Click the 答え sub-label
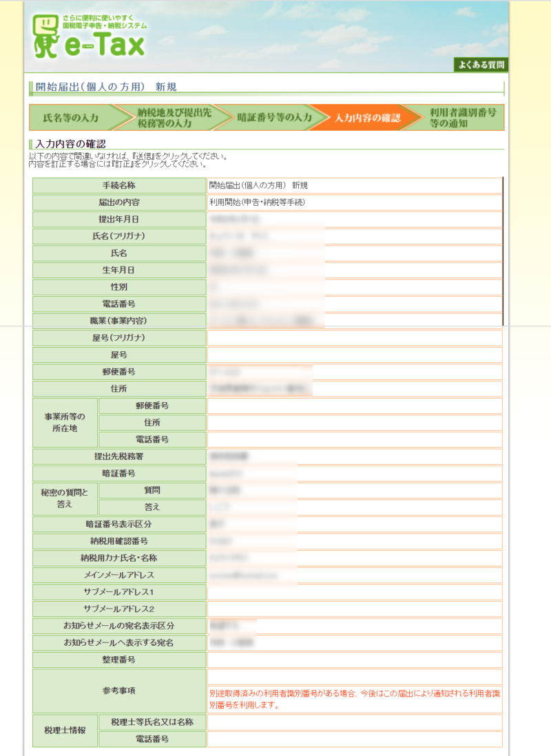Image resolution: width=551 pixels, height=756 pixels. coord(152,507)
